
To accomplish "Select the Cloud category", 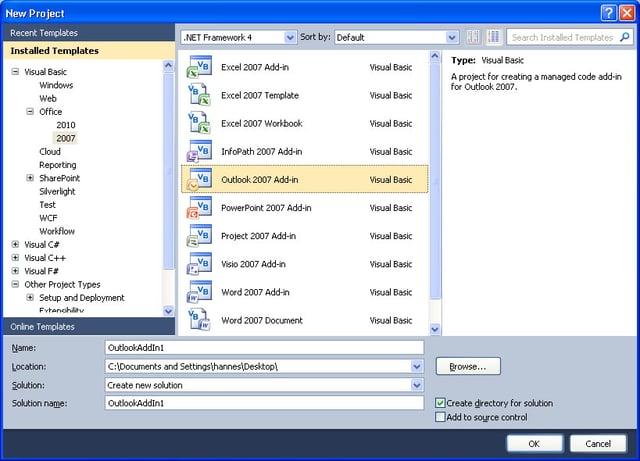I will 50,151.
